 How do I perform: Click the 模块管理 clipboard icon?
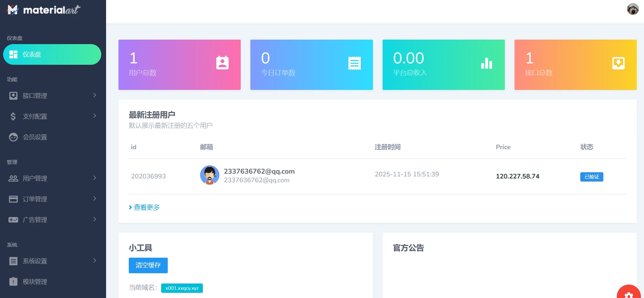click(13, 281)
